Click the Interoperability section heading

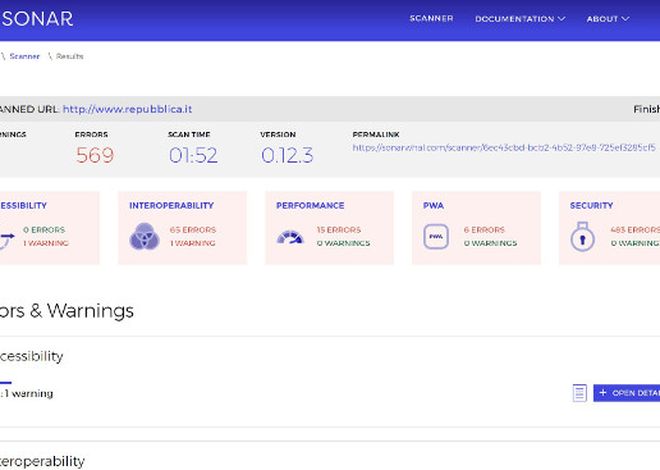tap(42, 462)
